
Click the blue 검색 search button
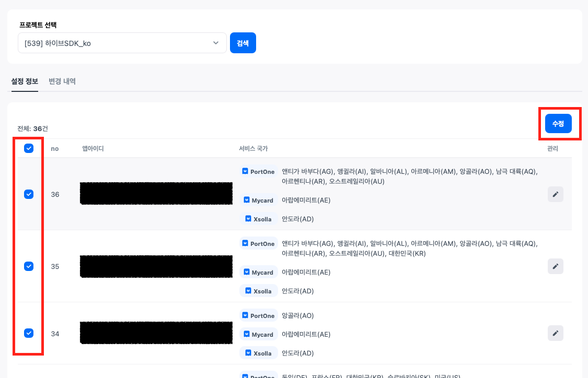click(x=243, y=43)
